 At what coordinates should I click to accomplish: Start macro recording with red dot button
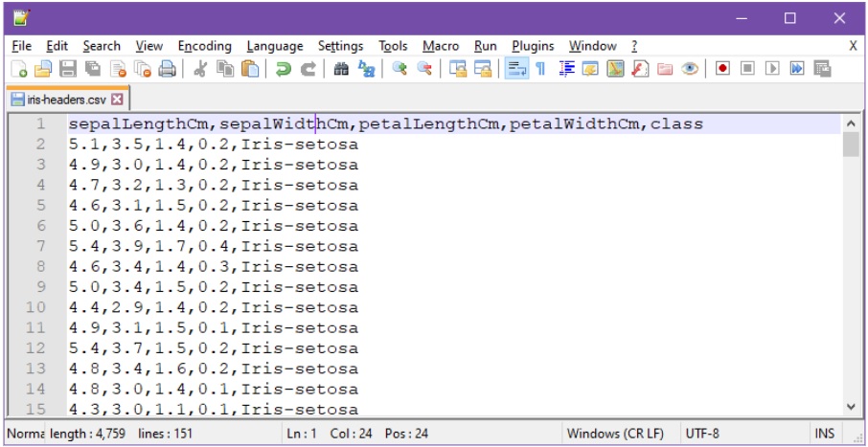click(x=722, y=69)
